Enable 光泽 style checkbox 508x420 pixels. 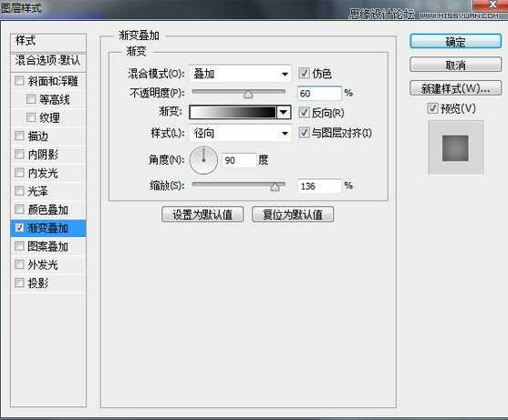tap(19, 191)
